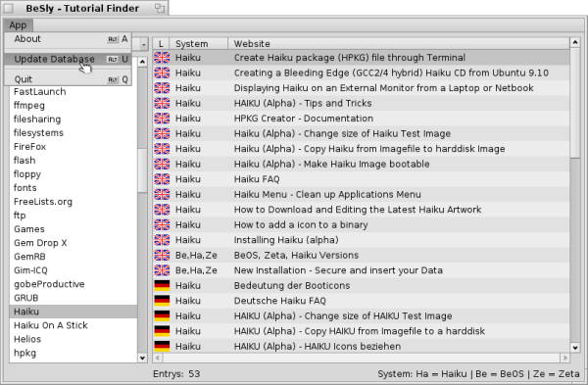Click the close box in the title tab
This screenshot has height=385, width=588.
tap(8, 8)
